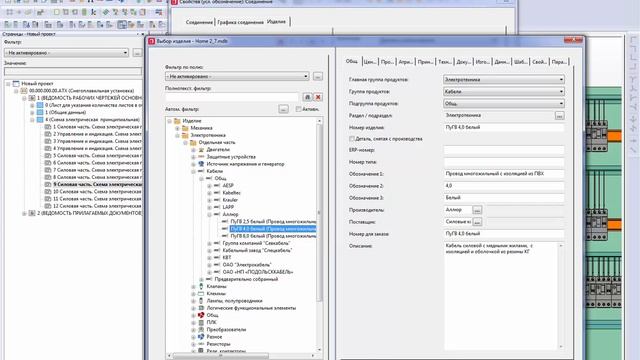The width and height of the screenshot is (640, 360).
Task: Click ellipsis button next to Автом. фильтр
Action: click(283, 109)
